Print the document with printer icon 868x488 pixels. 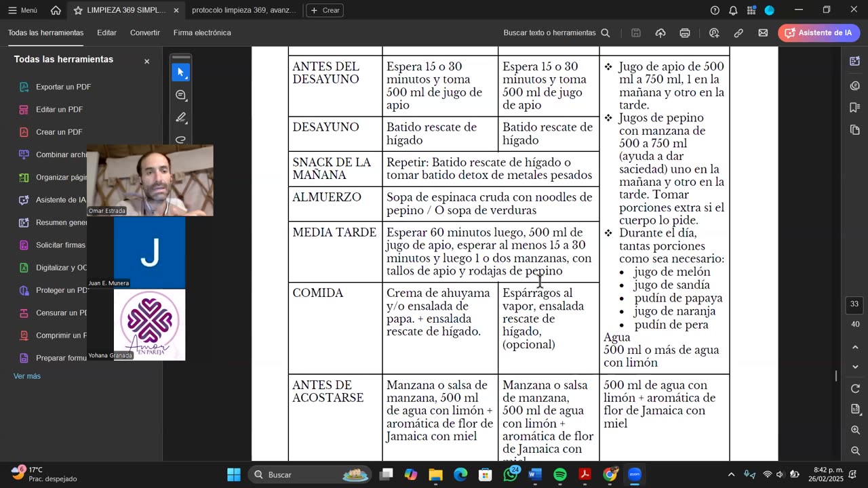[x=685, y=33]
